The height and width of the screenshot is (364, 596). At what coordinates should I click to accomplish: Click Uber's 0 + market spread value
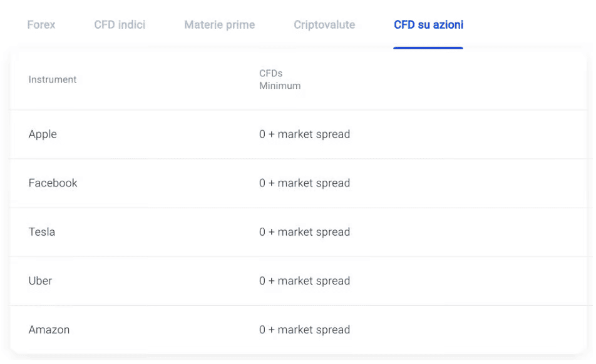click(304, 281)
